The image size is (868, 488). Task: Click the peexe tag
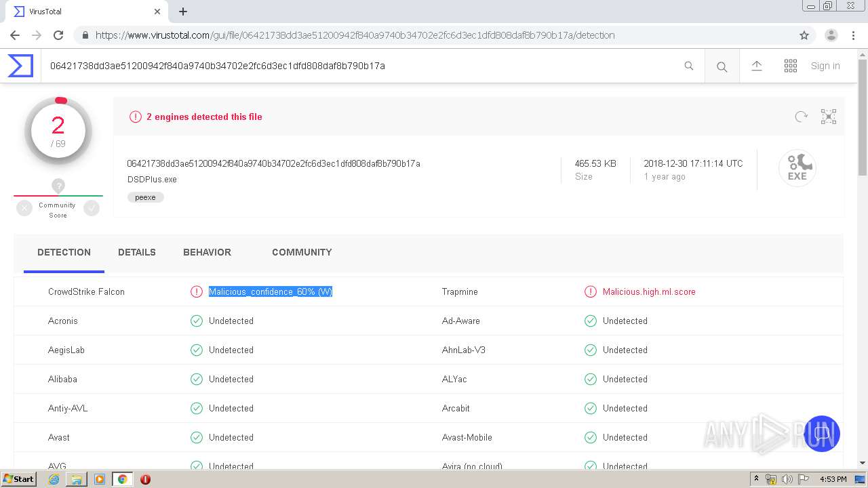tap(145, 197)
